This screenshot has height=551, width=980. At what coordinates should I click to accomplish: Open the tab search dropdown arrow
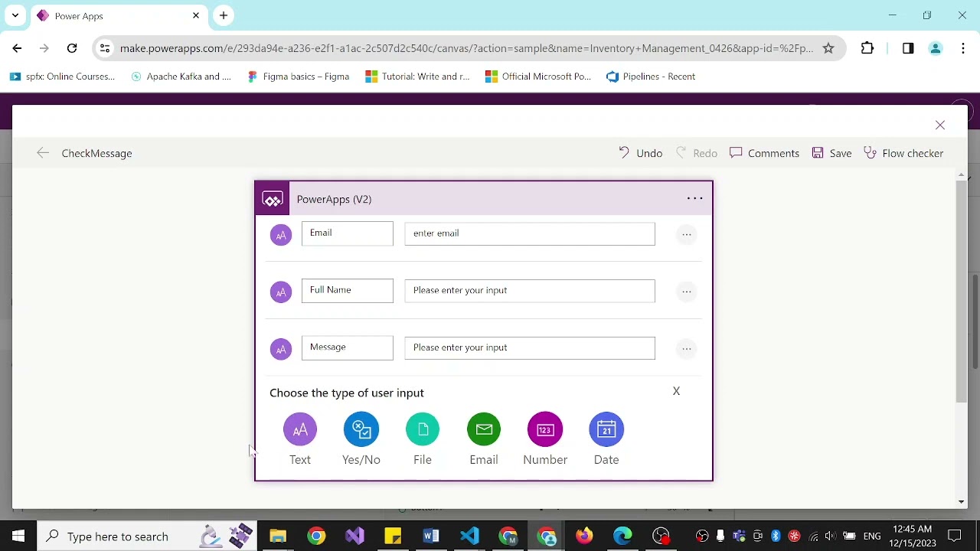click(x=15, y=15)
